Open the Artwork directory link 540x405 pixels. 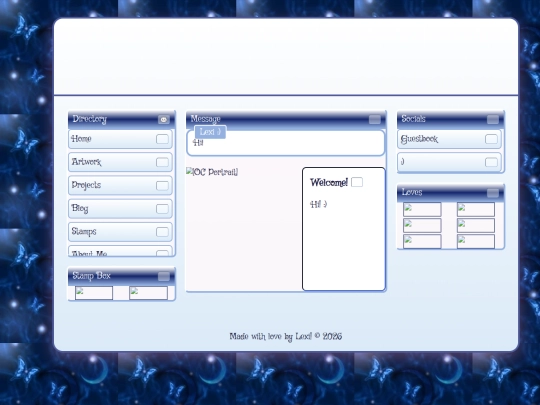pyautogui.click(x=120, y=162)
